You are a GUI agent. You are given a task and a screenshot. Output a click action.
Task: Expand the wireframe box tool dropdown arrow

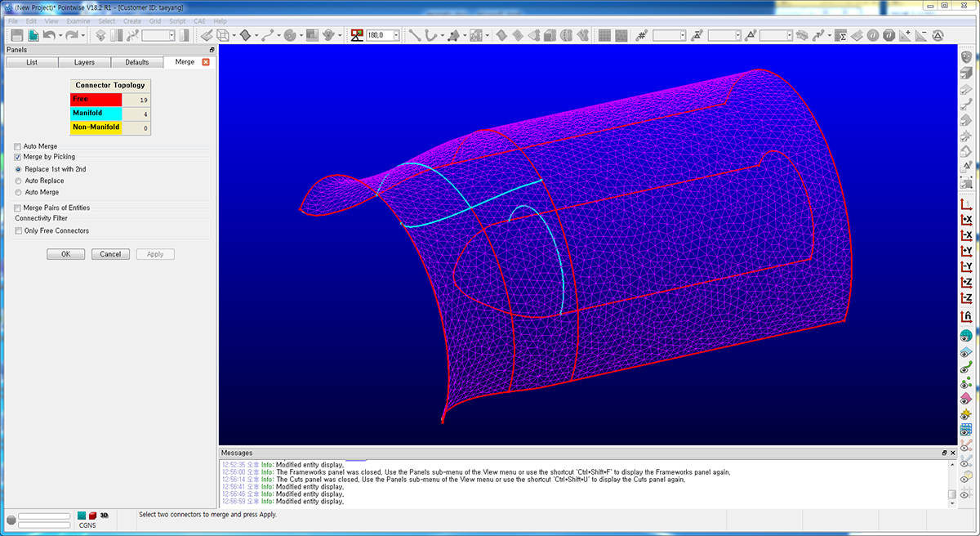click(x=234, y=36)
